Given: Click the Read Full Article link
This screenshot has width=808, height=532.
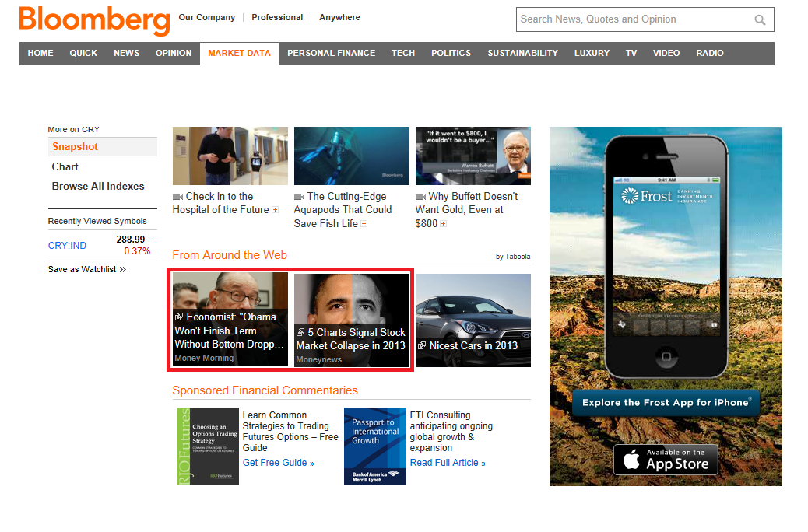Looking at the screenshot, I should pyautogui.click(x=448, y=463).
